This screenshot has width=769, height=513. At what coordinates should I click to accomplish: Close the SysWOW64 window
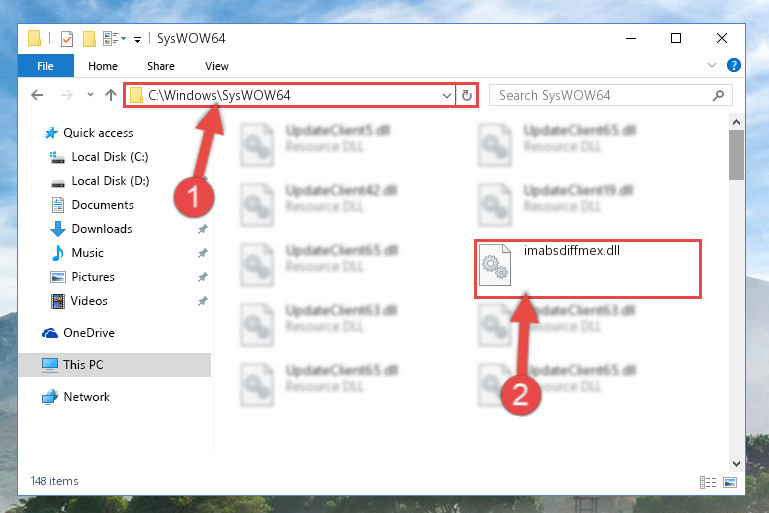click(x=721, y=38)
